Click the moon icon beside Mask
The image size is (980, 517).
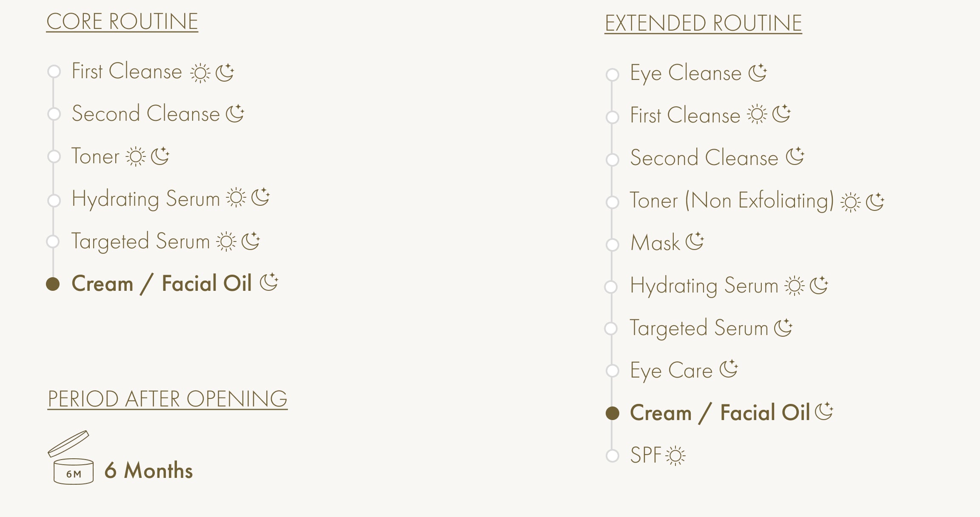[695, 241]
